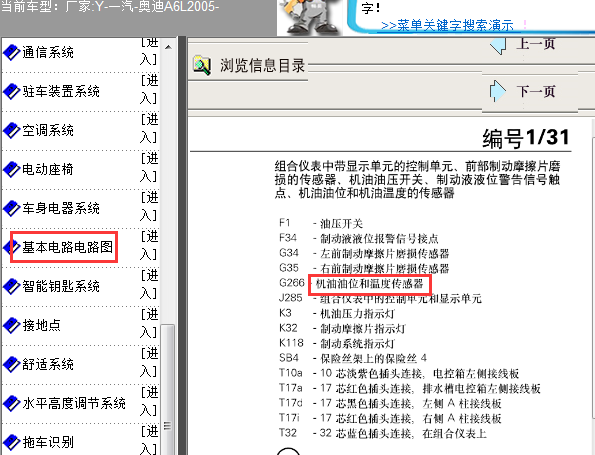Image resolution: width=595 pixels, height=455 pixels.
Task: Click the J285 组合仪表 control unit line
Action: [380, 298]
